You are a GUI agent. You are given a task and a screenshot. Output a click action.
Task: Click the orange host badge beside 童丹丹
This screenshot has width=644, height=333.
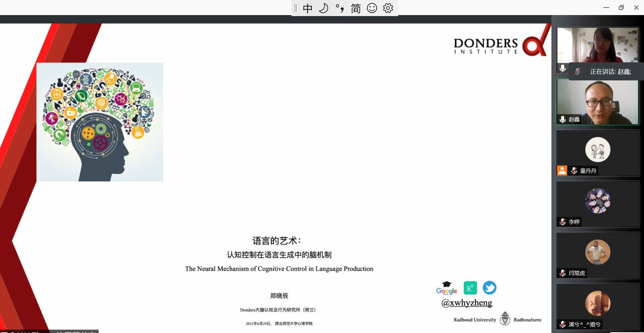click(x=562, y=171)
